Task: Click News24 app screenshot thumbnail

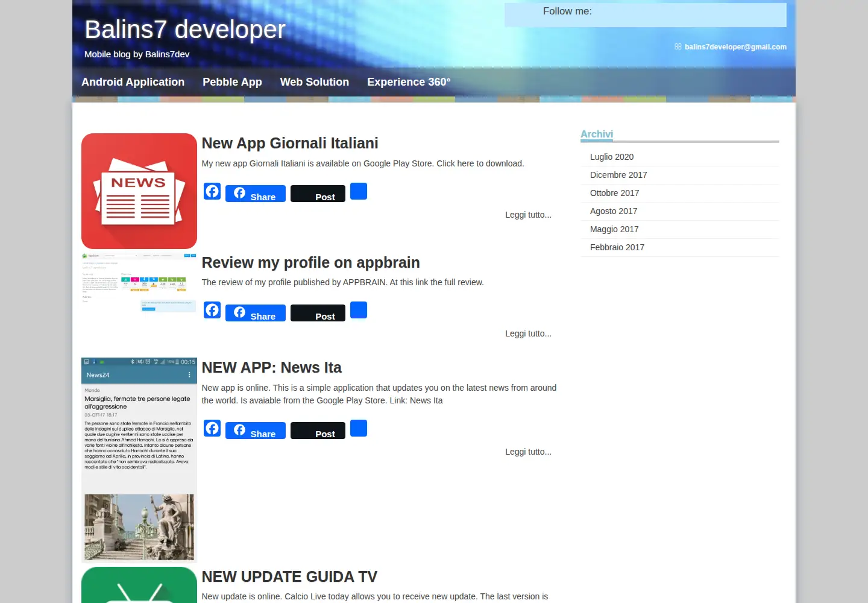Action: (x=139, y=460)
